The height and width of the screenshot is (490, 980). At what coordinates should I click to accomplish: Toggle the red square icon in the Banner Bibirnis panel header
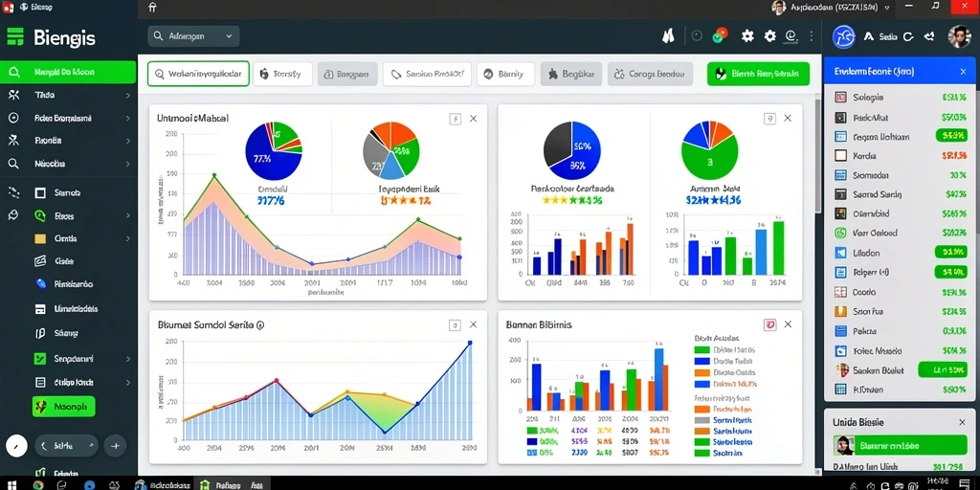click(770, 324)
